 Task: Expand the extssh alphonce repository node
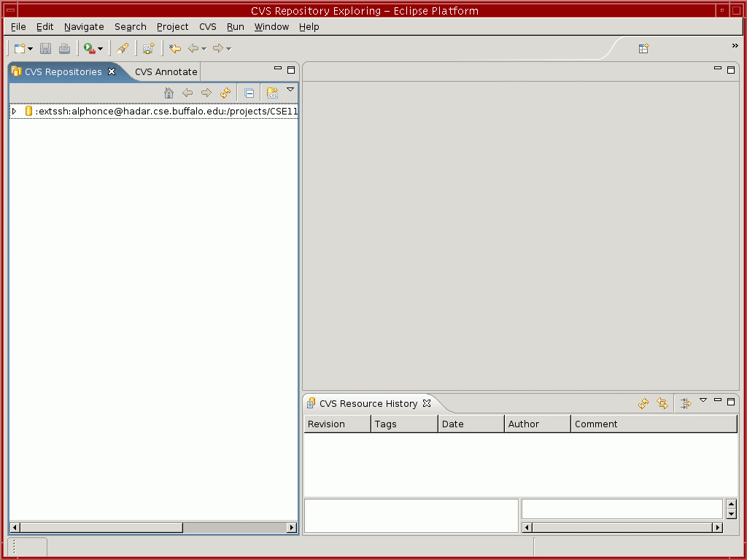tap(15, 111)
